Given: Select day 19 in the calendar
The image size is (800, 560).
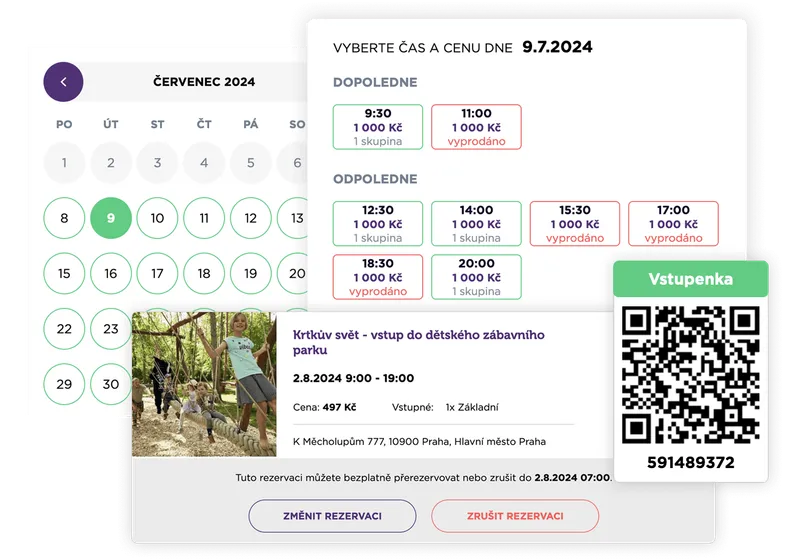Looking at the screenshot, I should pyautogui.click(x=251, y=273).
